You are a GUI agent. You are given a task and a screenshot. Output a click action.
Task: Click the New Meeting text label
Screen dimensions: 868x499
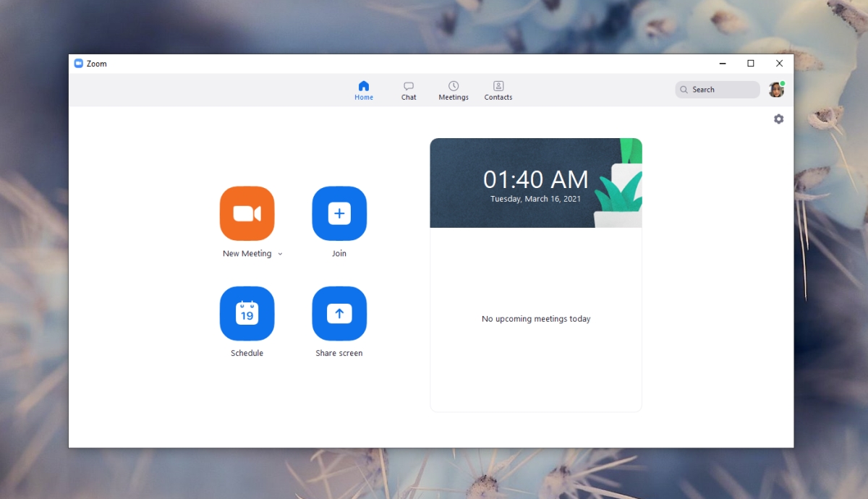click(x=247, y=254)
